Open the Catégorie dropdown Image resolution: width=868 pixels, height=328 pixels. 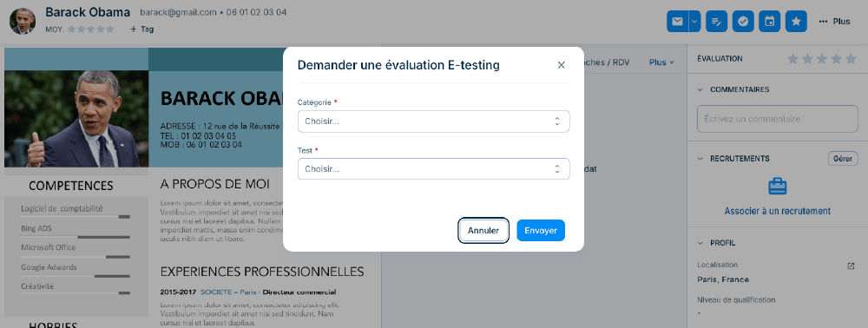(433, 121)
